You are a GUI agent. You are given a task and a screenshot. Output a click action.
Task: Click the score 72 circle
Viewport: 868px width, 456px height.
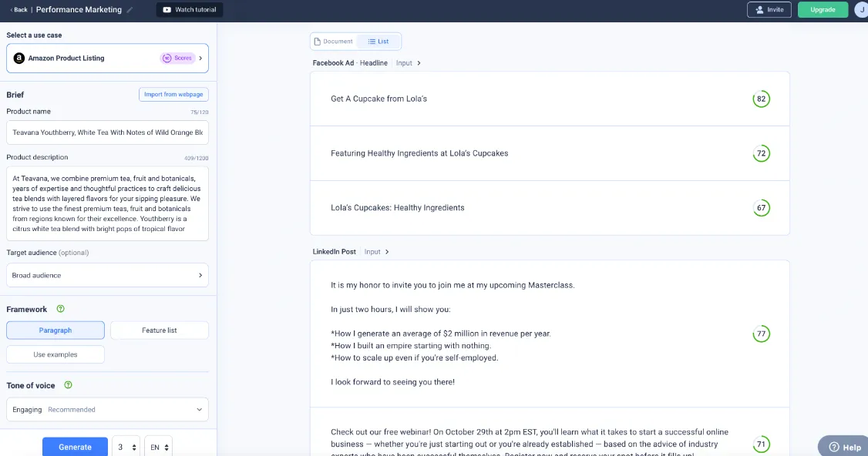click(x=761, y=153)
